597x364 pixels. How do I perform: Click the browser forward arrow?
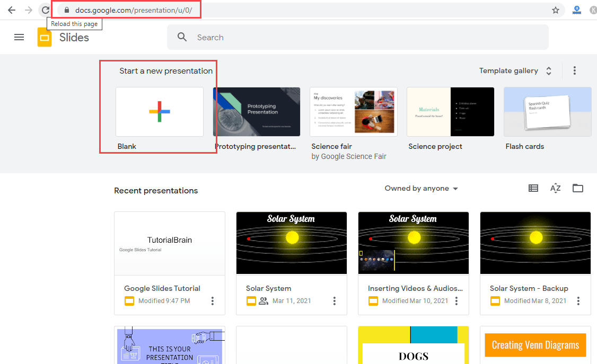pyautogui.click(x=29, y=10)
